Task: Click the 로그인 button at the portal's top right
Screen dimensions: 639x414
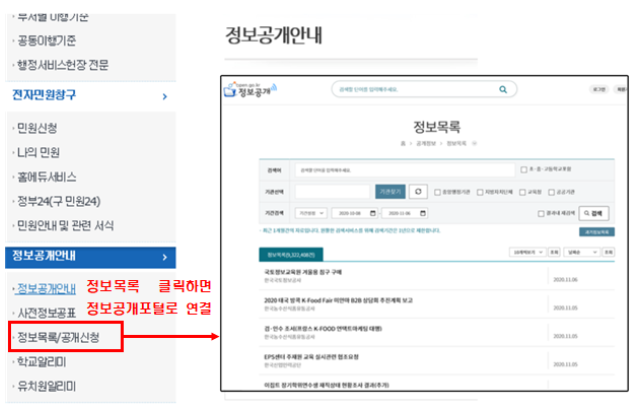Action: point(599,89)
